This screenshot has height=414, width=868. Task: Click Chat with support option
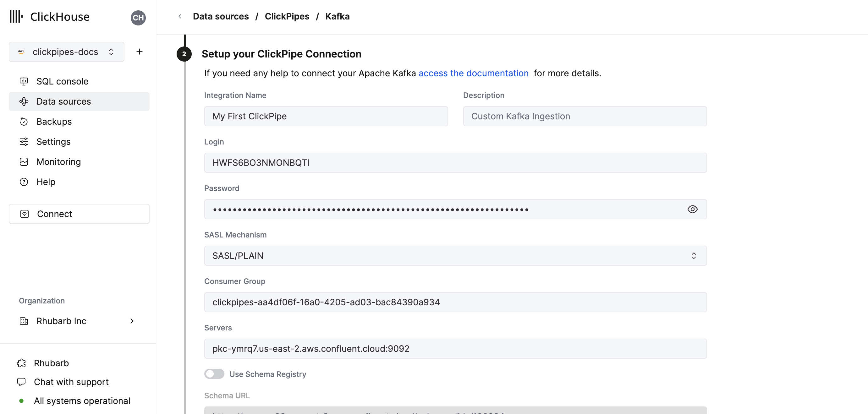pyautogui.click(x=71, y=382)
